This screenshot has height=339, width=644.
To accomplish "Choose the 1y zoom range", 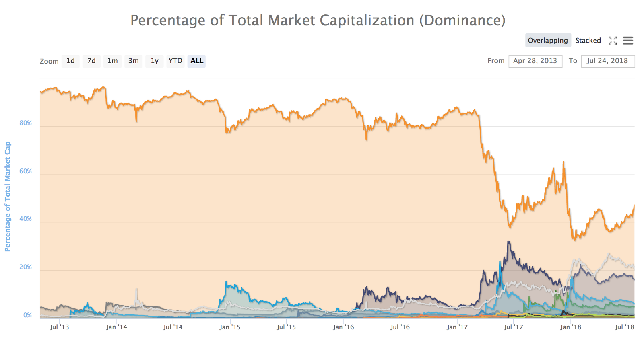I will pos(155,61).
